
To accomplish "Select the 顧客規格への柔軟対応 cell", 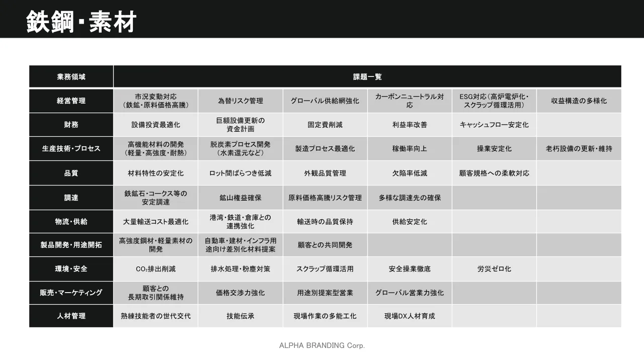I will tap(494, 173).
